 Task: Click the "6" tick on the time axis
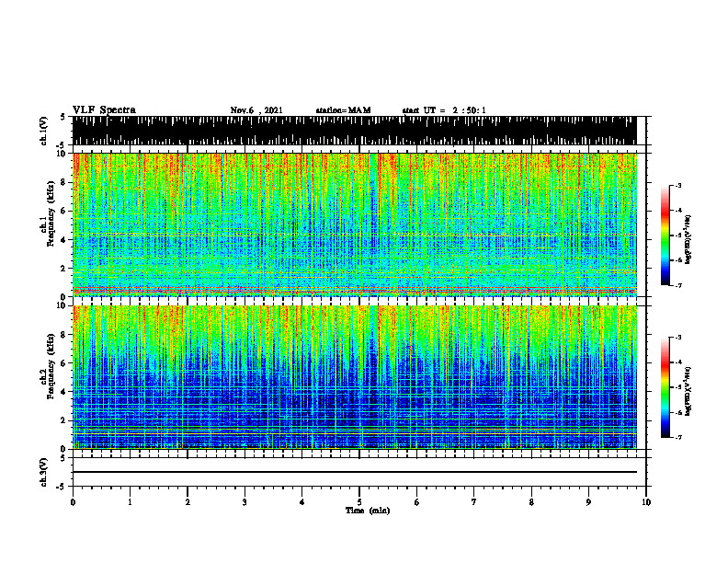(417, 502)
